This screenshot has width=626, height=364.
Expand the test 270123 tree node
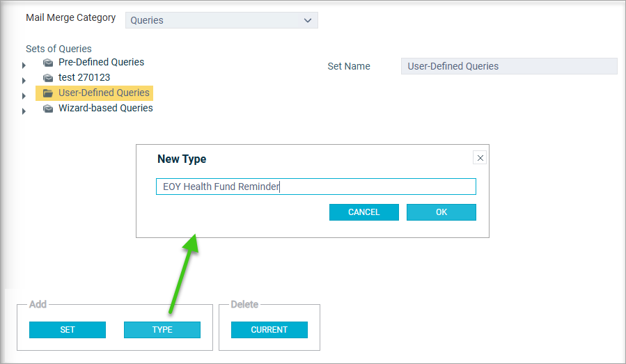pyautogui.click(x=24, y=80)
